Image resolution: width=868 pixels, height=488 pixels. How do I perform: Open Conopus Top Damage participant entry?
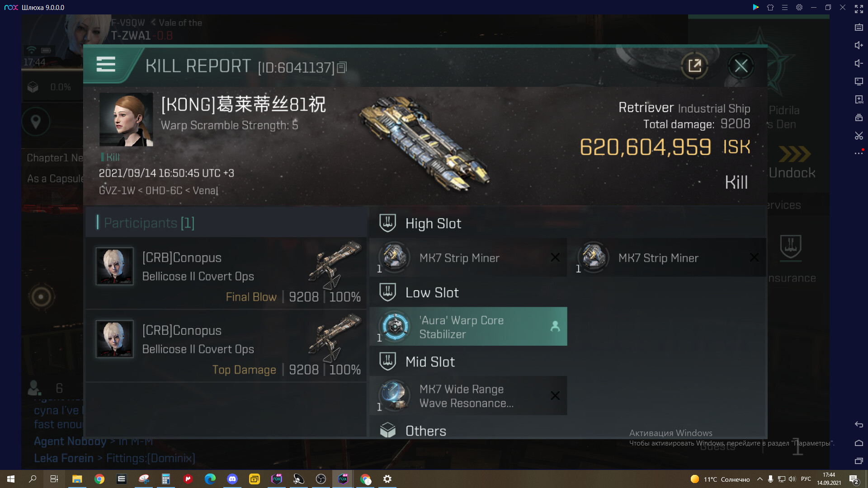coord(226,346)
